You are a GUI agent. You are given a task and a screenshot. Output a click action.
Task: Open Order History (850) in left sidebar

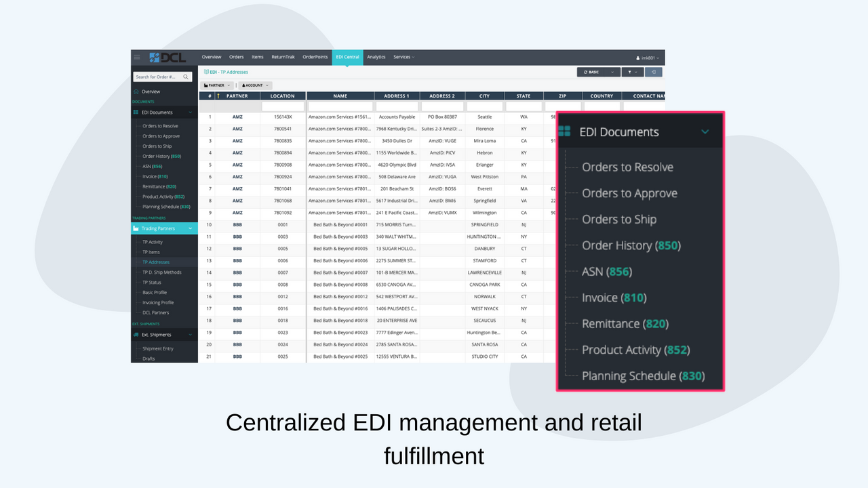[161, 157]
